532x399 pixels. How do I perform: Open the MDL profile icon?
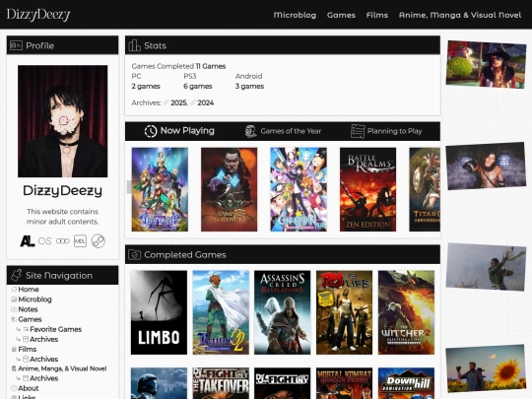pyautogui.click(x=80, y=241)
